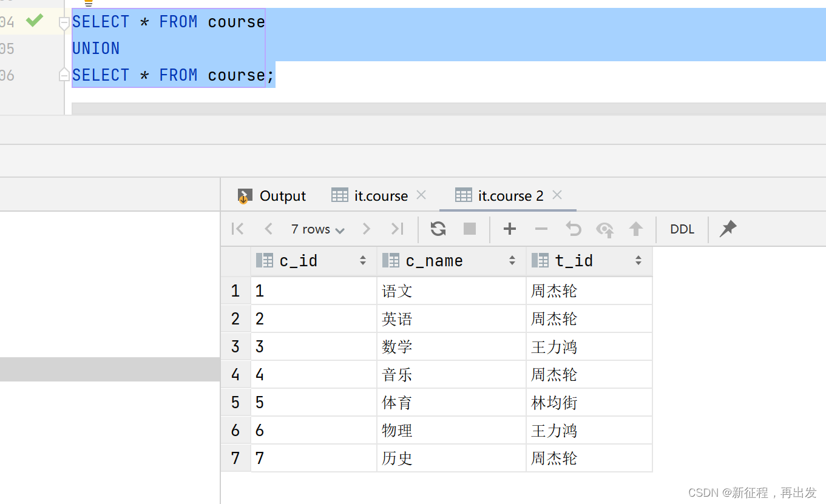Click the cell containing 物理
Screen dimensions: 826x504
point(452,431)
